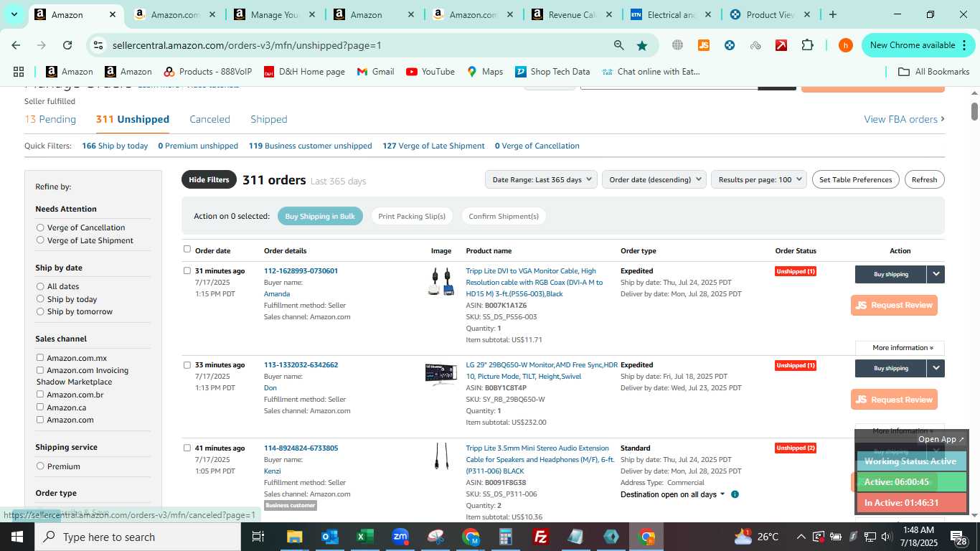Click the browser back arrow

[x=16, y=45]
